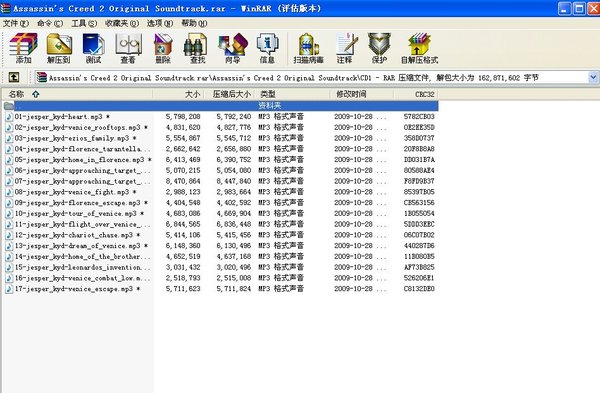Select the highlighted 资料夹 parent folder row
Screen dimensions: 600x393
(226, 106)
